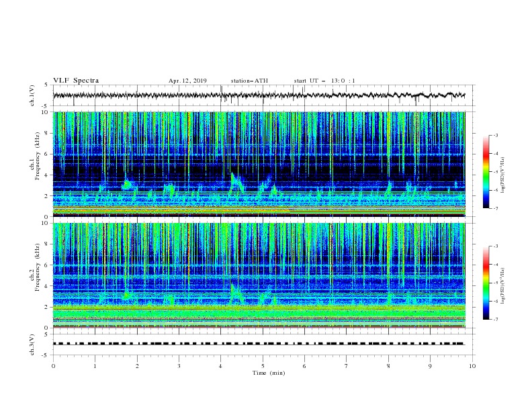Click the "Time (min)" axis title
532x411 pixels.
(x=269, y=373)
